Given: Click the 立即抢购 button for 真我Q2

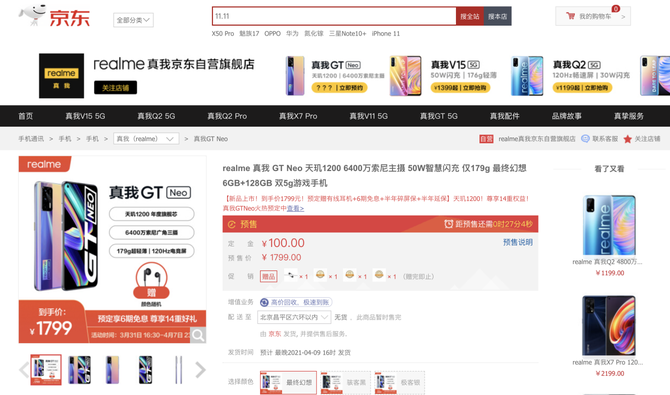Looking at the screenshot, I should 582,88.
